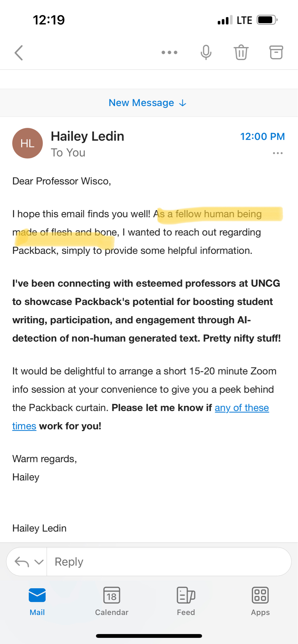Open the Apps tab

(260, 601)
